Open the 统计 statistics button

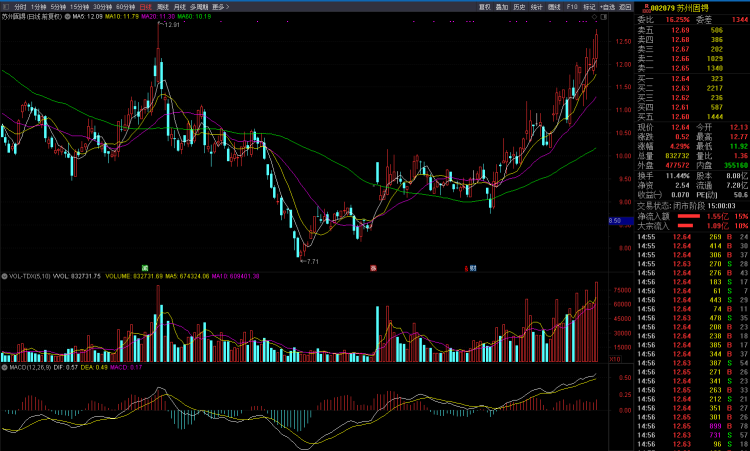537,7
